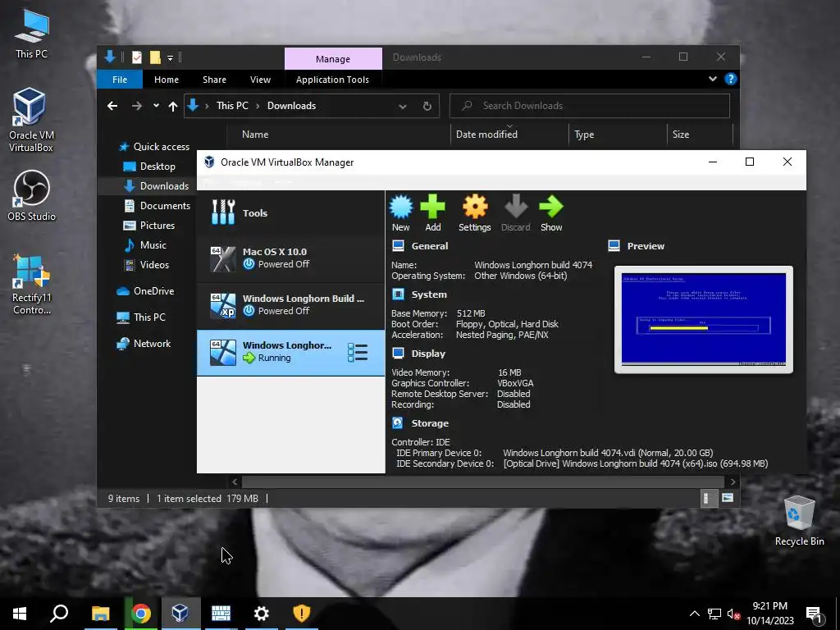
Task: Expand the address bar history dropdown
Action: (402, 106)
